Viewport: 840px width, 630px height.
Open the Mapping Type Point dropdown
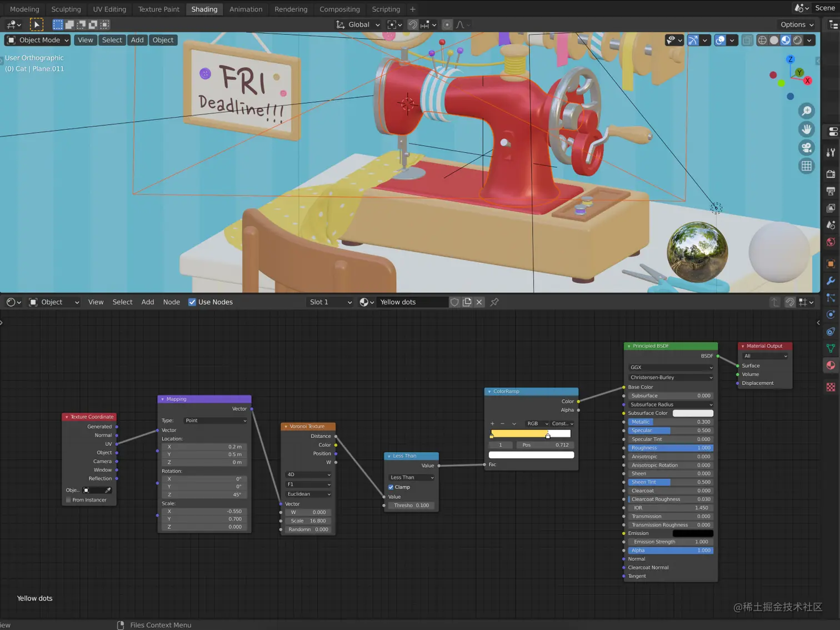216,421
